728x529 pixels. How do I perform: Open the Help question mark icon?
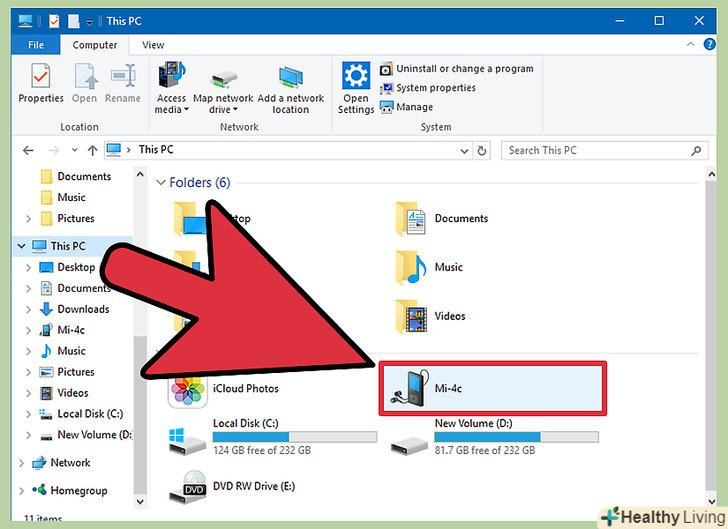coord(709,44)
